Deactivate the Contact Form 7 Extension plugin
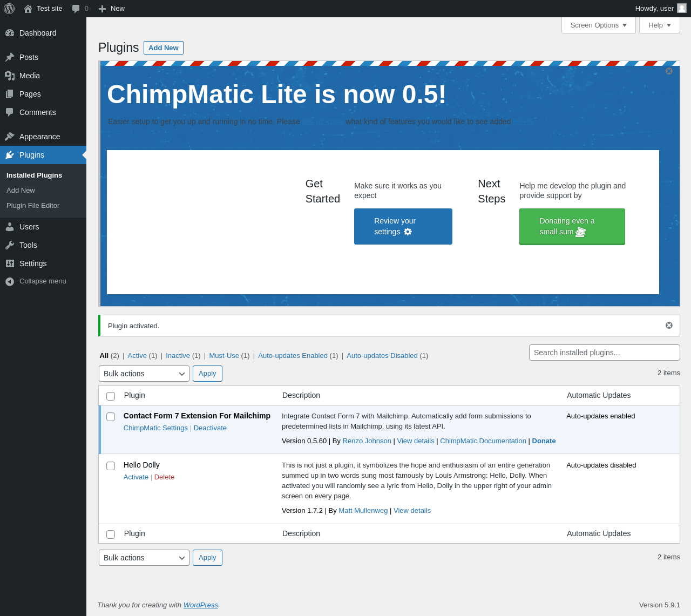The height and width of the screenshot is (616, 691). (x=210, y=428)
